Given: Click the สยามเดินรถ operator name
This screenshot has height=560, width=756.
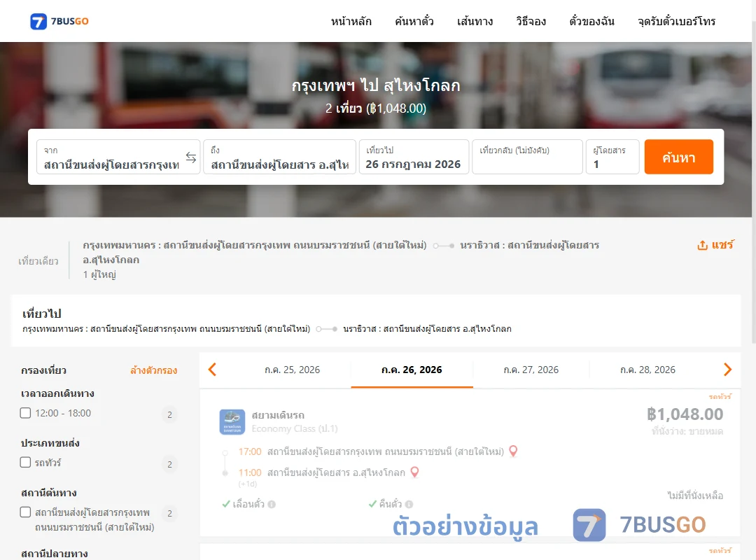Looking at the screenshot, I should [278, 415].
